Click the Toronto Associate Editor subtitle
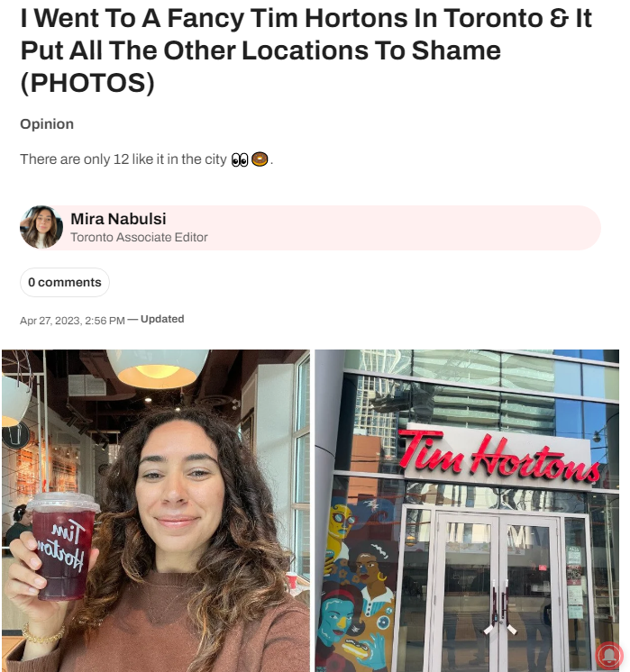Viewport: 630px width, 672px height. [x=139, y=237]
